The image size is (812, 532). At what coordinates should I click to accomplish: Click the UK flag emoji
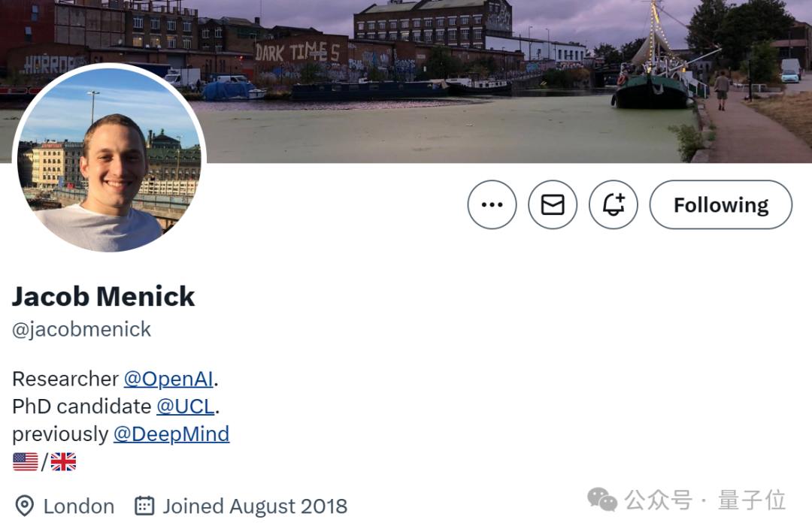(63, 461)
